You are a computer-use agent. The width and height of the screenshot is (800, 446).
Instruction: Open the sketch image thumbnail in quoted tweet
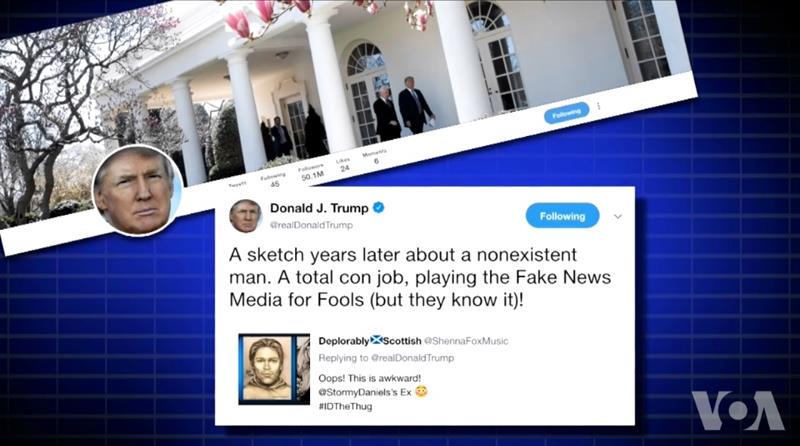click(x=274, y=369)
